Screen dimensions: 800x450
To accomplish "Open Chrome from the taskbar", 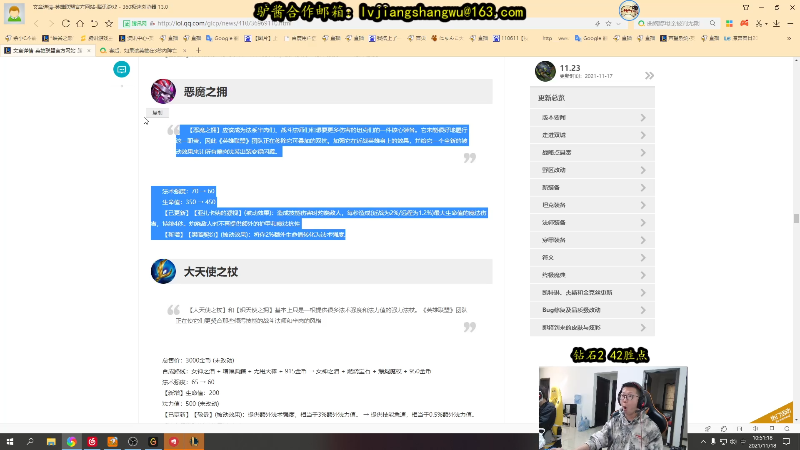I will pos(71,442).
